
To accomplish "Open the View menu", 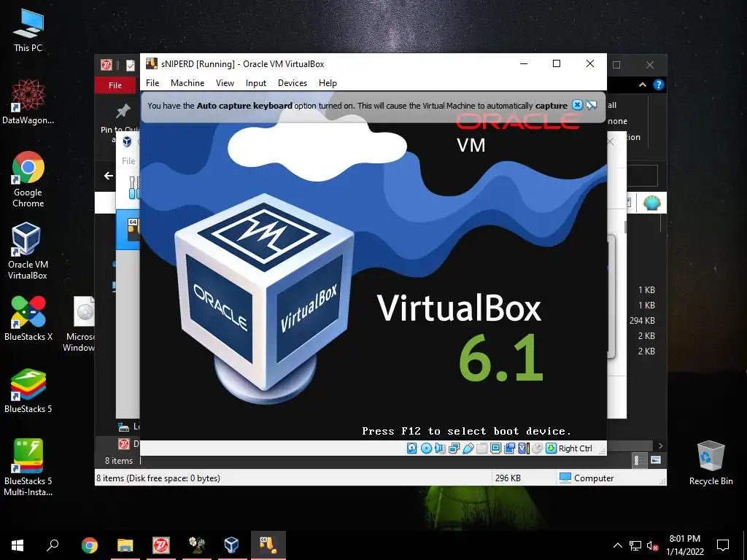I will pos(225,83).
